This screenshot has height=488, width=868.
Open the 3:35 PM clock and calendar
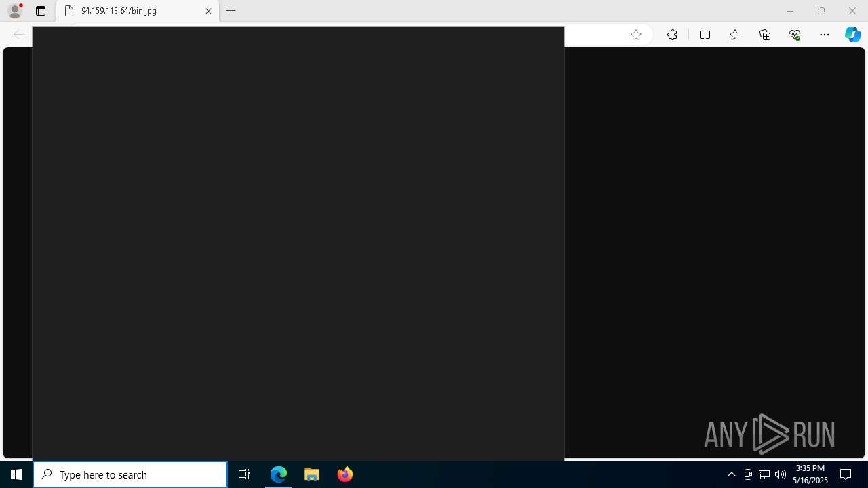pos(810,474)
